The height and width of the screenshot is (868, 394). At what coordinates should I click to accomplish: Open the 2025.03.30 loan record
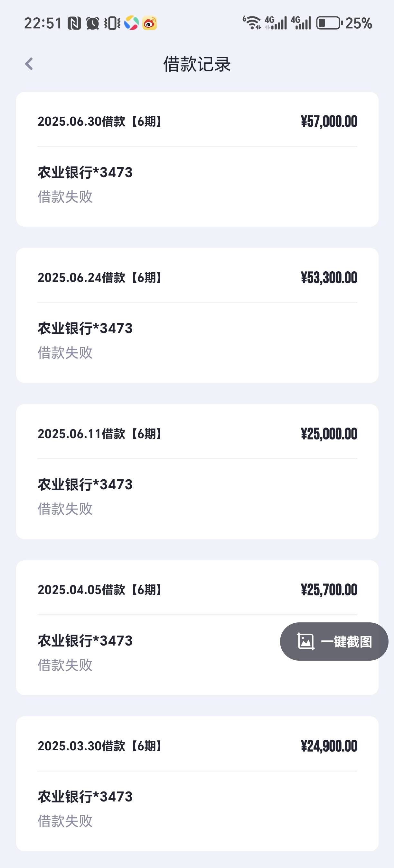click(197, 784)
